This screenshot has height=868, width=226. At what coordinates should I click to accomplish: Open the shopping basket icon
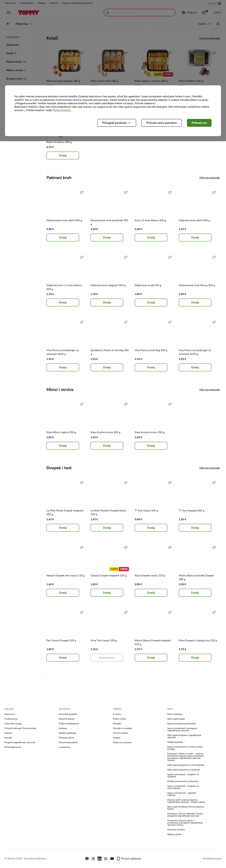click(x=203, y=12)
